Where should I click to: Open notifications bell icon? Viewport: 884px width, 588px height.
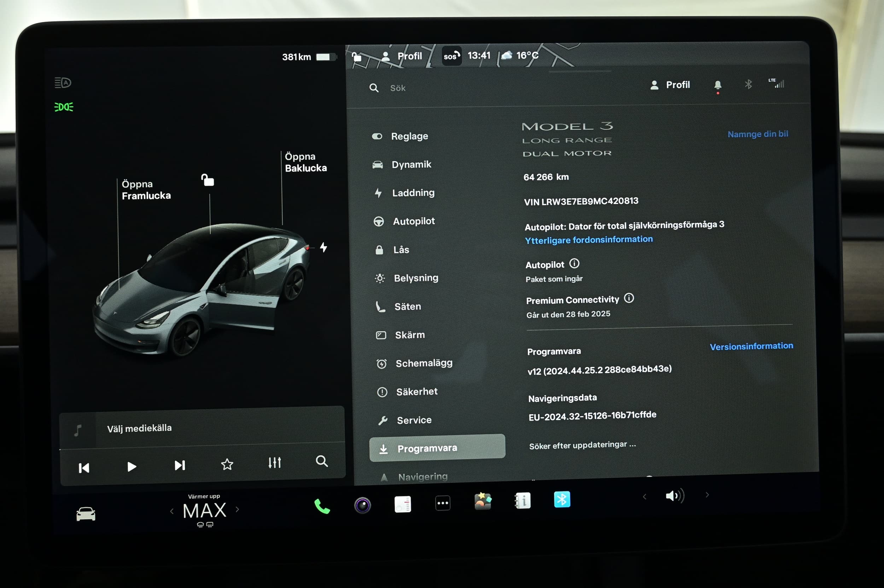718,85
